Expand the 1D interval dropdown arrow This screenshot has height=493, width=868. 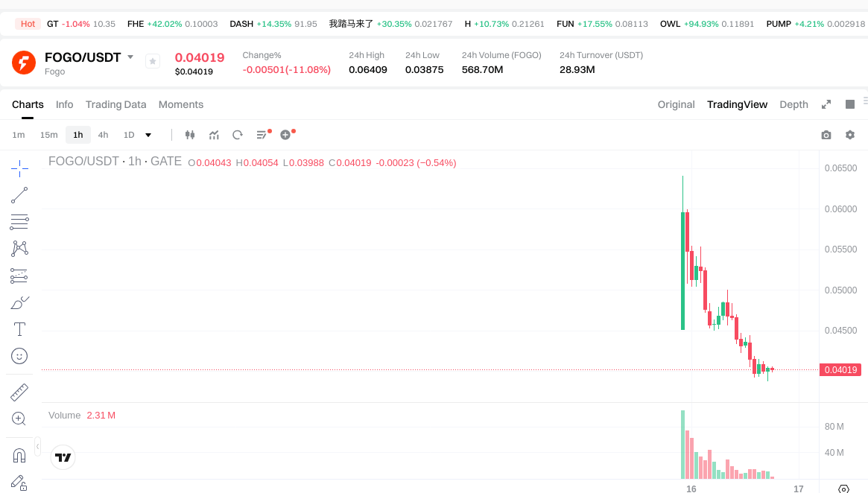pos(147,135)
